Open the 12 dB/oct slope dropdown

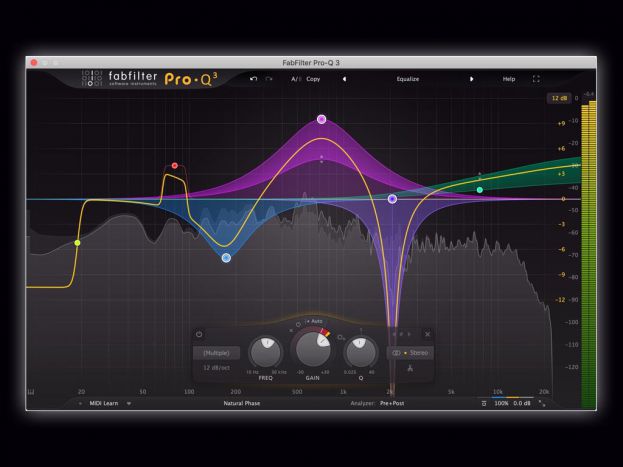click(217, 368)
